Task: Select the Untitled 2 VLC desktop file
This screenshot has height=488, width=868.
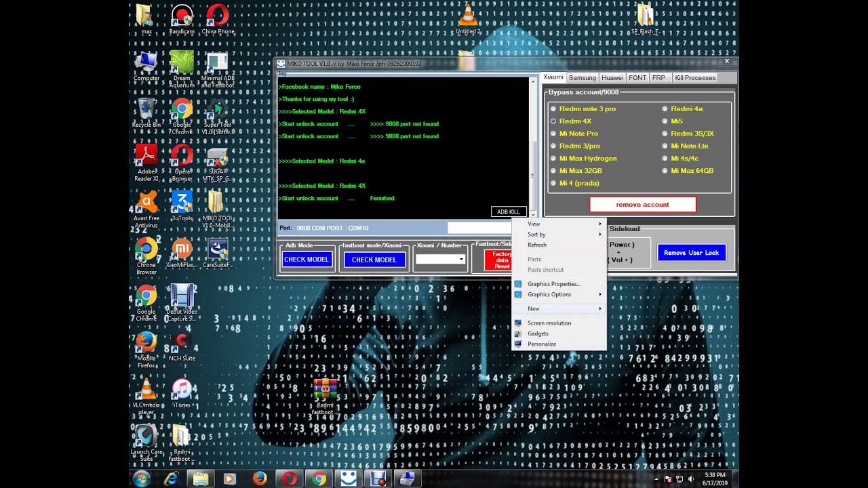Action: pos(468,19)
